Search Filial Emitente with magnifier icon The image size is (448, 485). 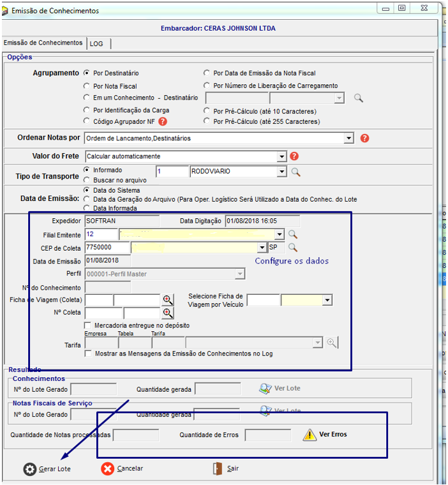(293, 234)
